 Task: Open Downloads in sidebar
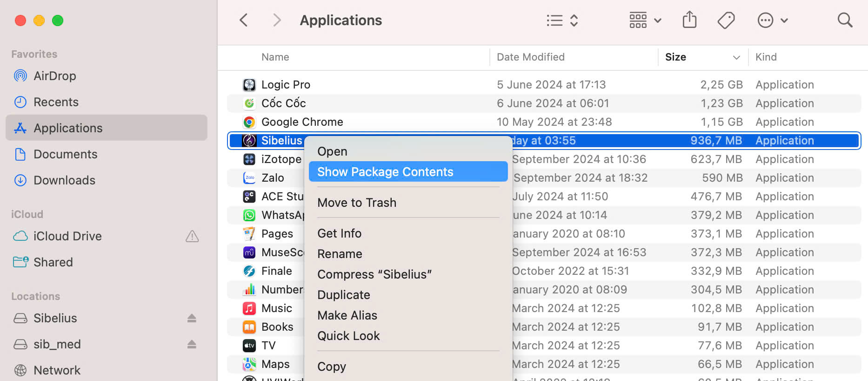coord(107,180)
